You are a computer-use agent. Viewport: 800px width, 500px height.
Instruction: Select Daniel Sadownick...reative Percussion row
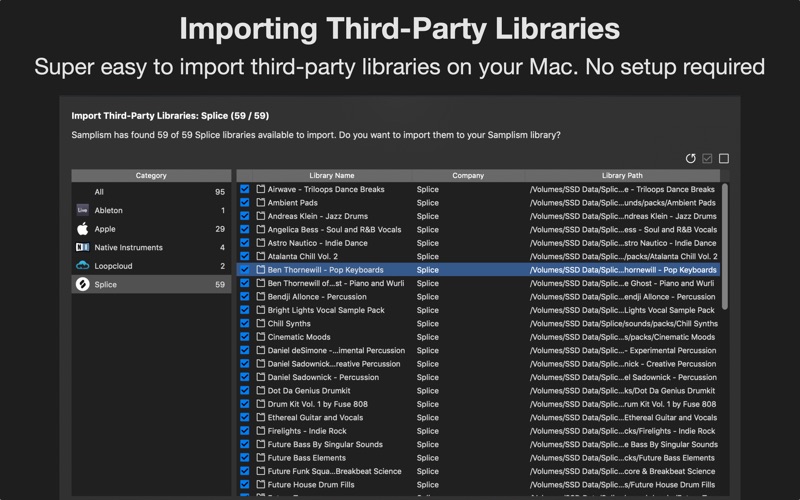click(478, 364)
